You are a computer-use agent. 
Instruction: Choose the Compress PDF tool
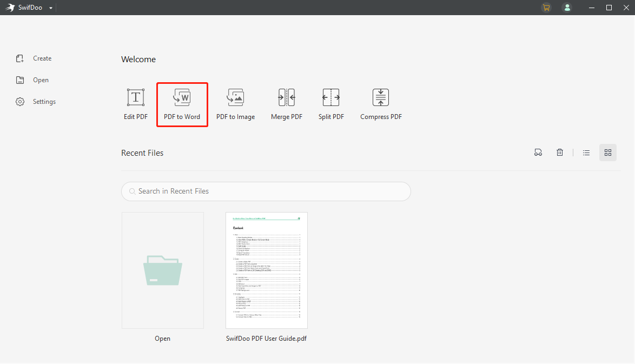click(381, 104)
